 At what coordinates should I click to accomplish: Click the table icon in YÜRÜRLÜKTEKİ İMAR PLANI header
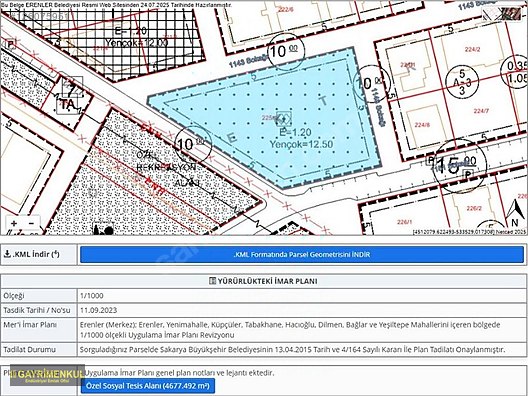pyautogui.click(x=212, y=281)
